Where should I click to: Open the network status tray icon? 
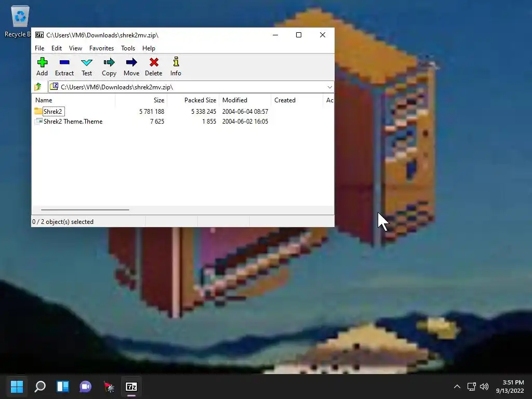[471, 387]
